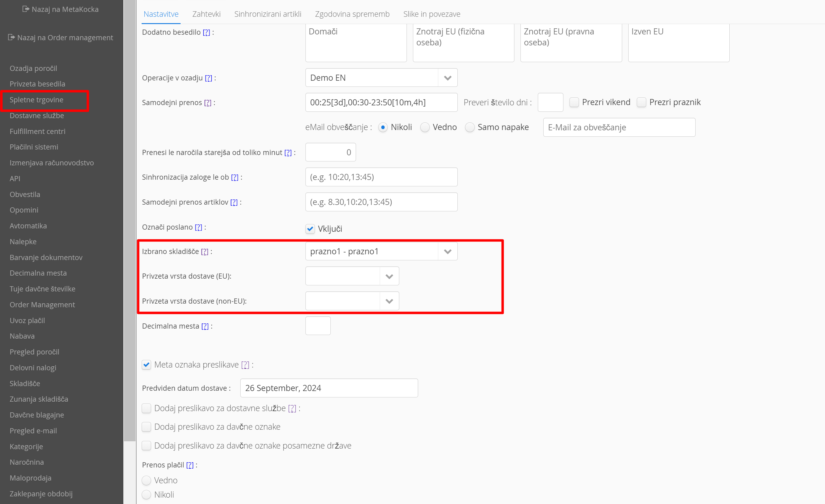Image resolution: width=825 pixels, height=504 pixels.
Task: Select the Samo napake radio option
Action: 470,128
